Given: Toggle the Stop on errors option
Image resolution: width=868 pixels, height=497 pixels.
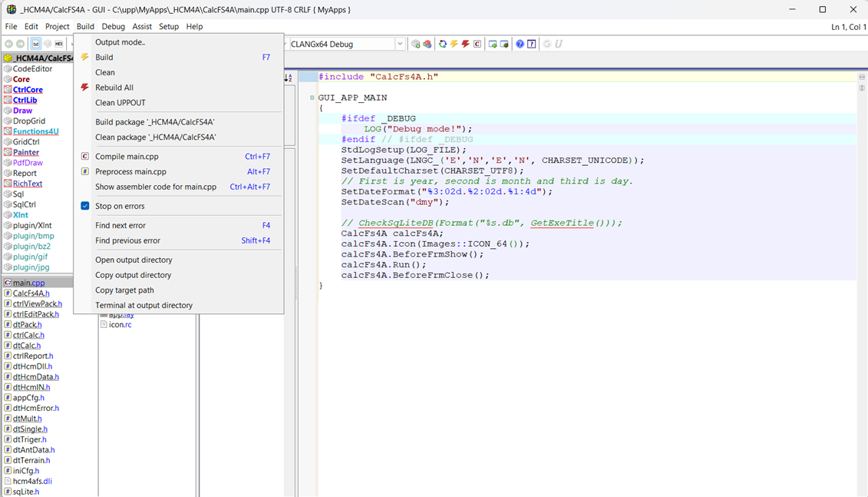Looking at the screenshot, I should tap(120, 206).
